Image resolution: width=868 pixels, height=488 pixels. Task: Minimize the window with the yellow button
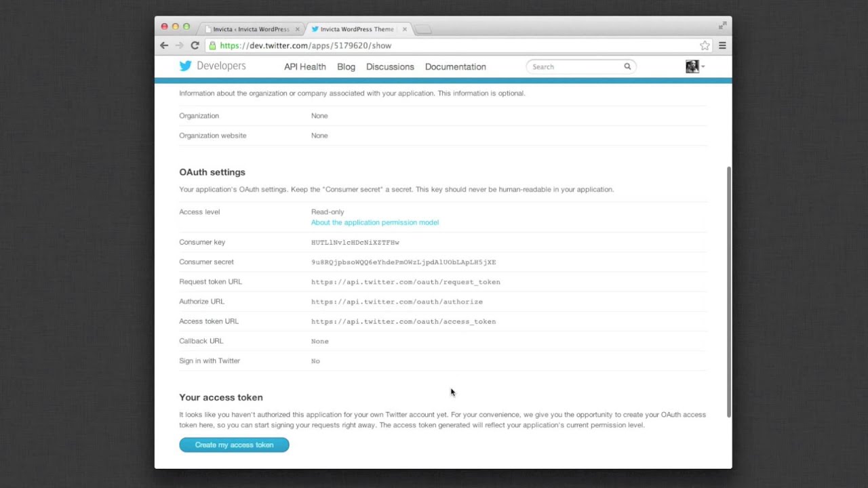[175, 26]
